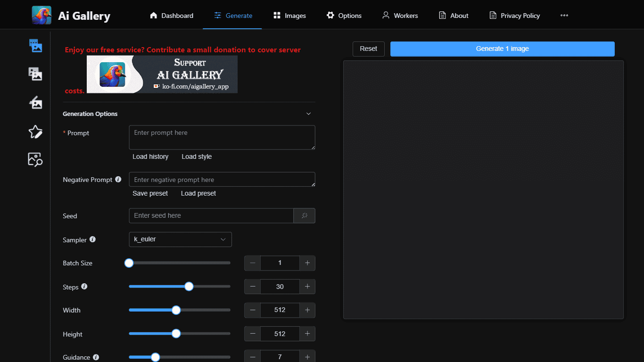Screen dimensions: 644x362
Task: Open the Workers tab
Action: (400, 16)
